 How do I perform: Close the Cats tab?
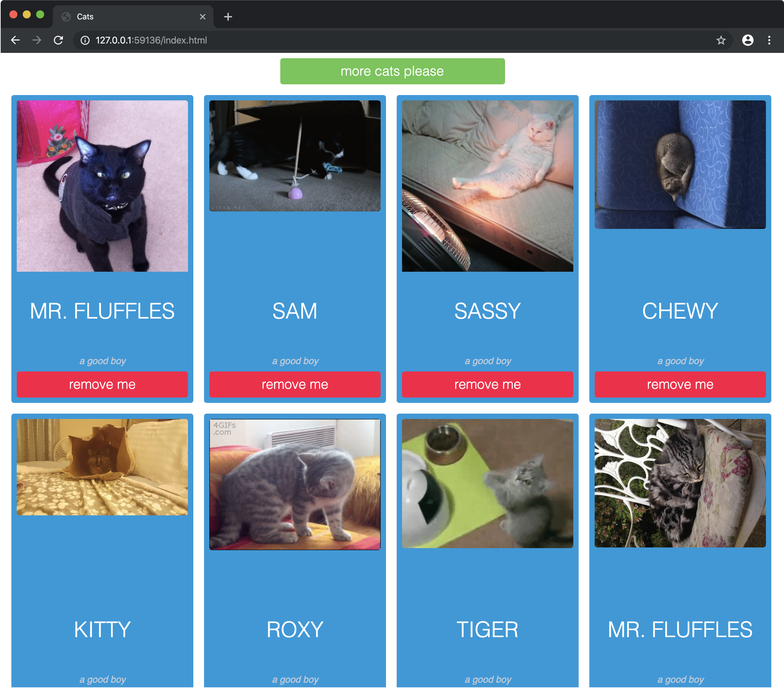pos(202,17)
